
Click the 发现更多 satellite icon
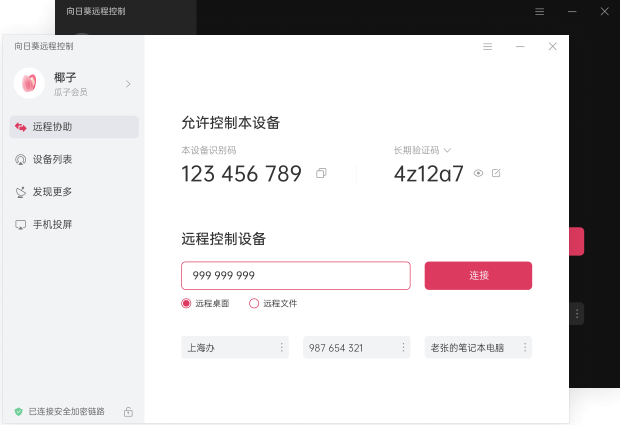click(x=21, y=192)
